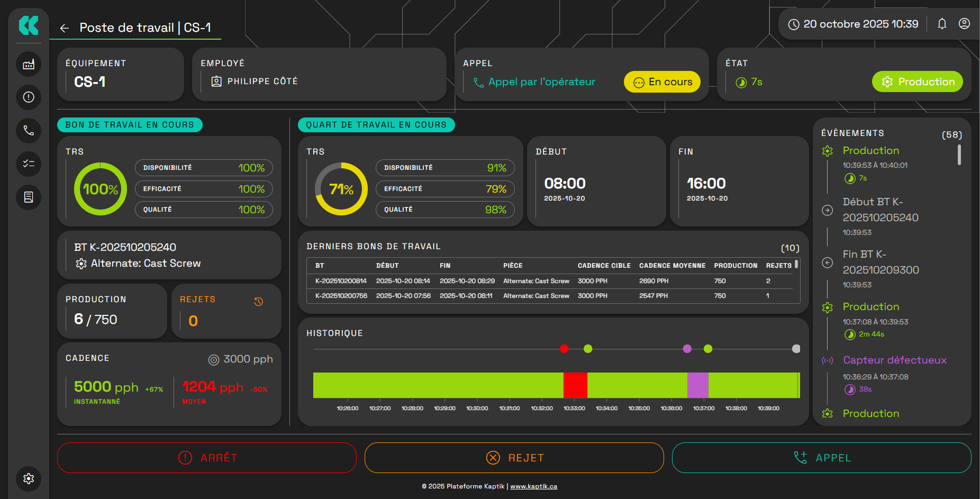
Task: Click the CADENCE CIBLE column header
Action: [604, 266]
